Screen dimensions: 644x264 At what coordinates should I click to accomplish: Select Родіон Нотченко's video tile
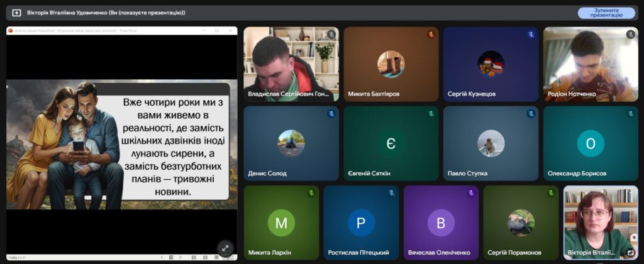[591, 63]
